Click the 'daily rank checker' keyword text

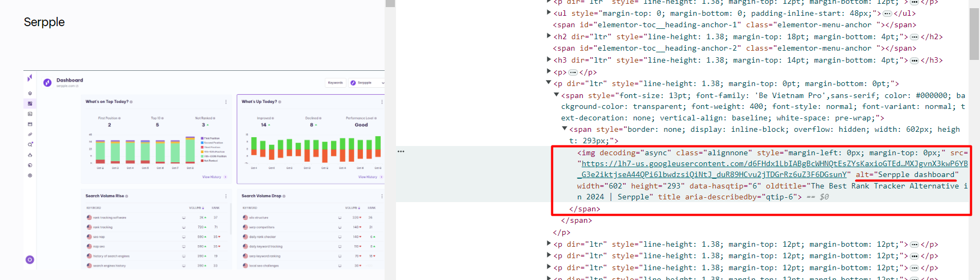pyautogui.click(x=263, y=237)
